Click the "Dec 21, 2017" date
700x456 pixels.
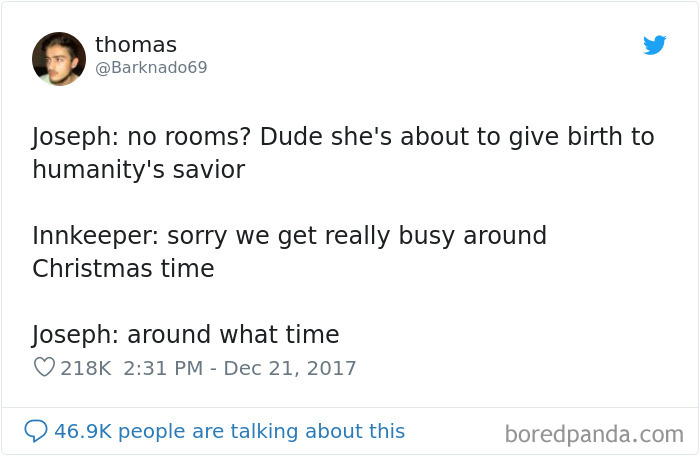click(290, 368)
